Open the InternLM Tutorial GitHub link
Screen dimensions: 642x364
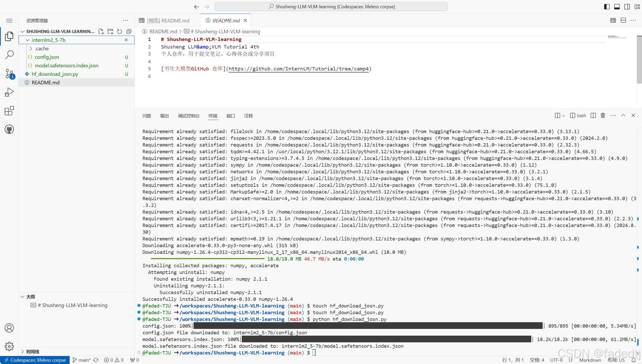299,69
